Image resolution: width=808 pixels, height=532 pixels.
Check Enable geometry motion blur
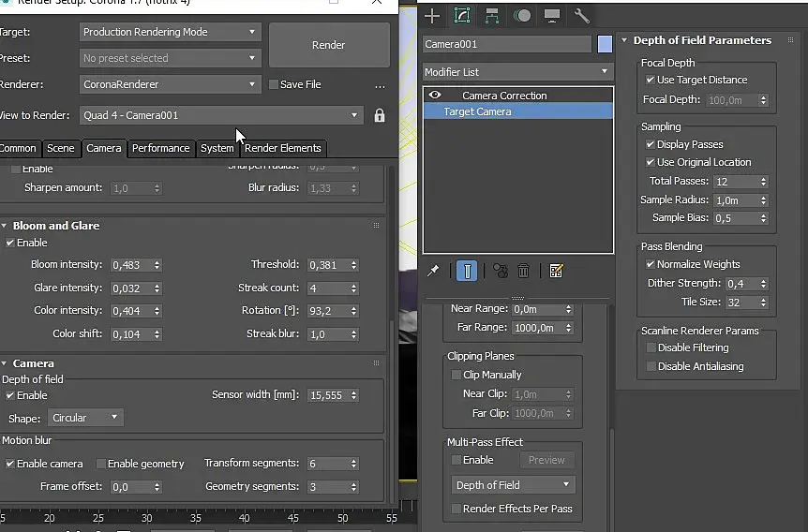pos(101,464)
